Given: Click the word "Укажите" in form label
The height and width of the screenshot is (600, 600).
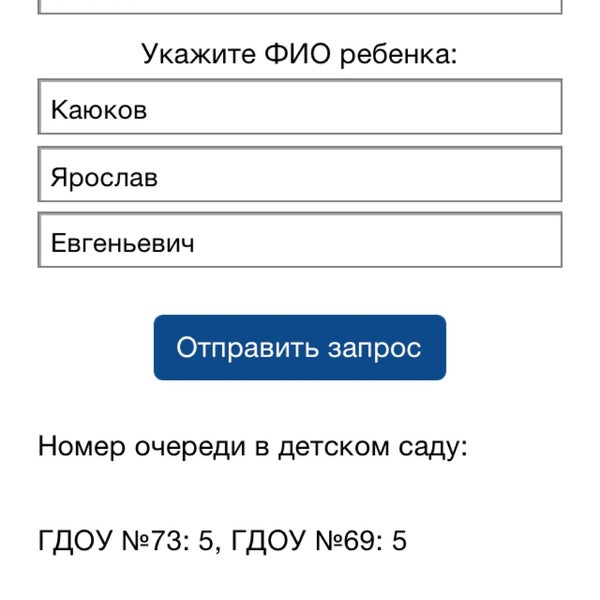Looking at the screenshot, I should pyautogui.click(x=198, y=54).
